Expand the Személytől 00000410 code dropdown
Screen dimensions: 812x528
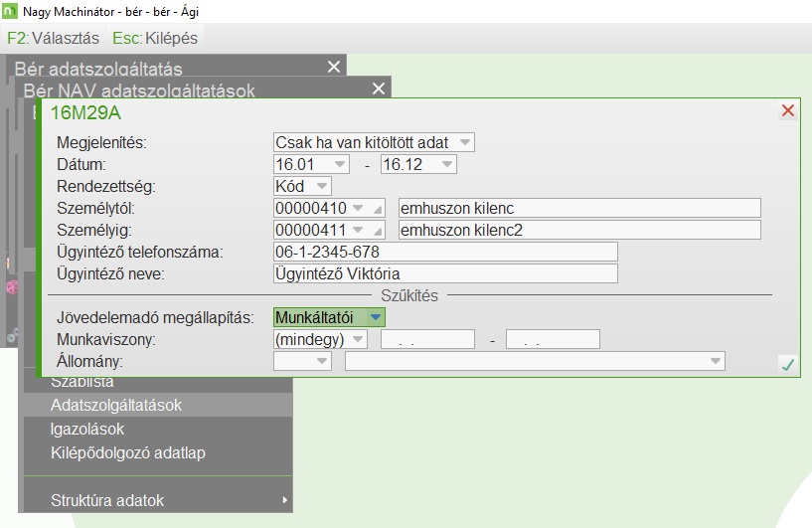click(358, 208)
